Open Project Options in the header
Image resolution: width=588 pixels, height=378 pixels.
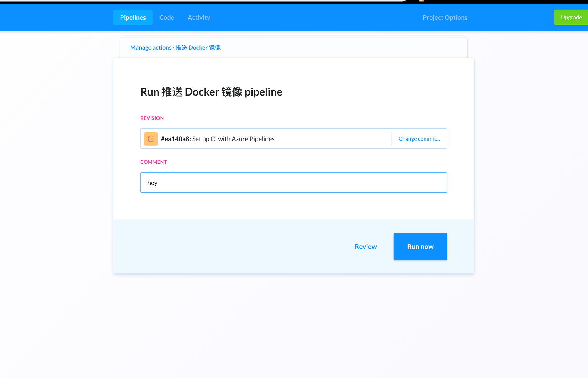[x=445, y=17]
